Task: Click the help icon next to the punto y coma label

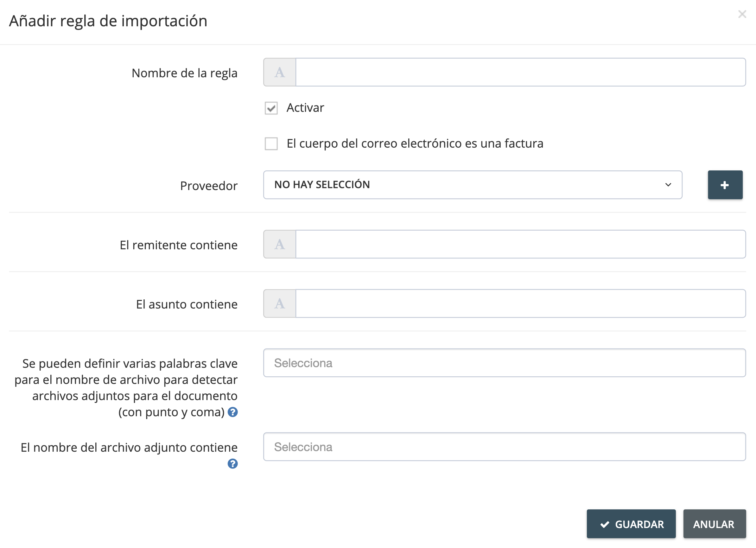Action: click(233, 412)
